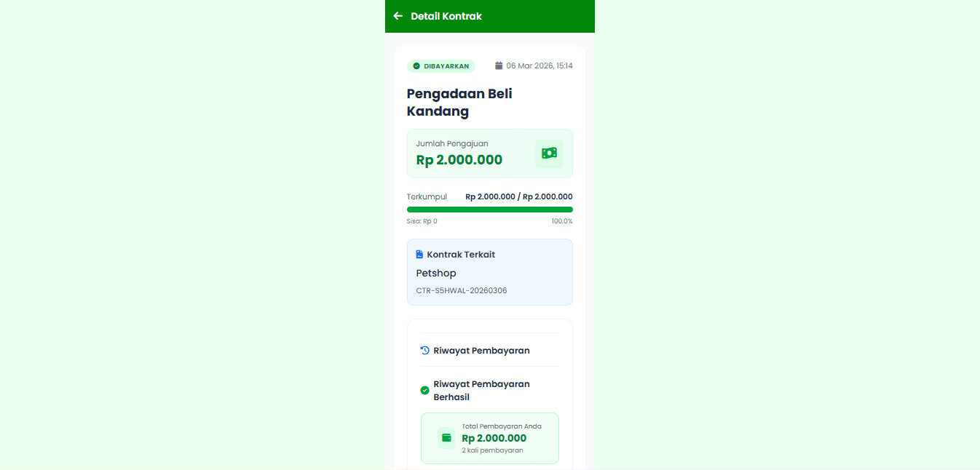Tap the green check icon for Riwayat Pembayaran Berhasil
The height and width of the screenshot is (470, 980).
(x=424, y=390)
